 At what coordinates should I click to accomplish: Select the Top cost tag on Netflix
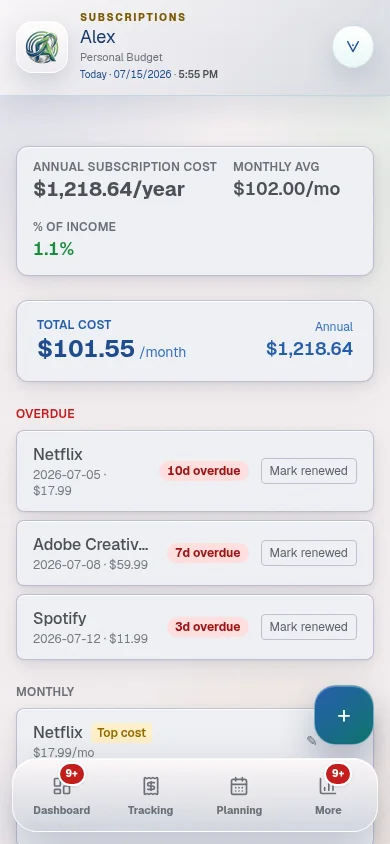point(122,733)
